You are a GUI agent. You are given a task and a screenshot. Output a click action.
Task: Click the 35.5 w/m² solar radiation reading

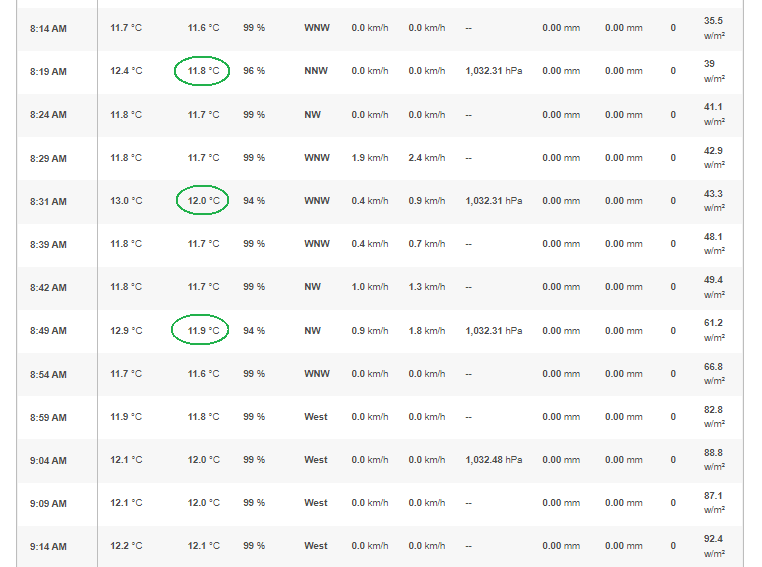pos(714,28)
